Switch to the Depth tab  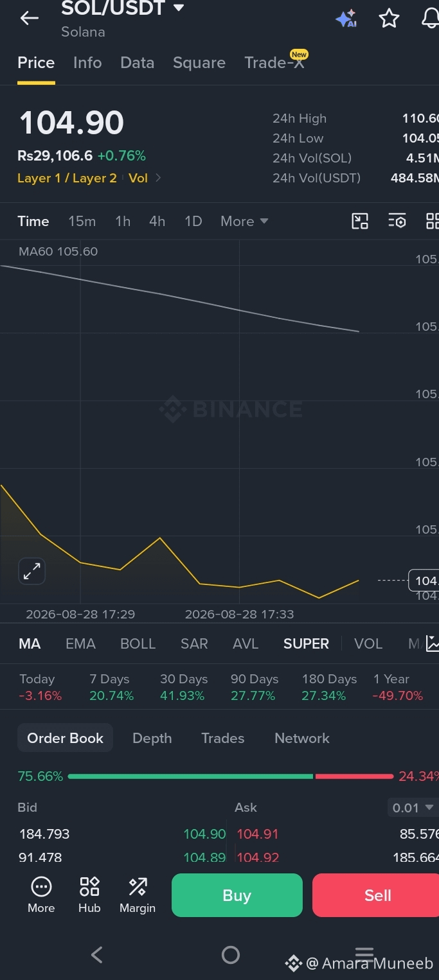tap(152, 739)
